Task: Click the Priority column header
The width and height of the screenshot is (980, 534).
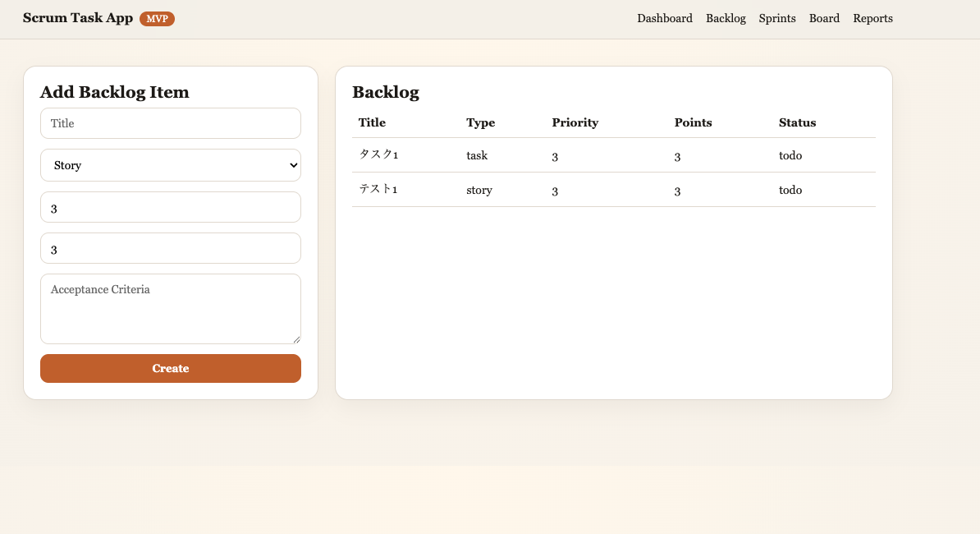Action: (x=575, y=122)
